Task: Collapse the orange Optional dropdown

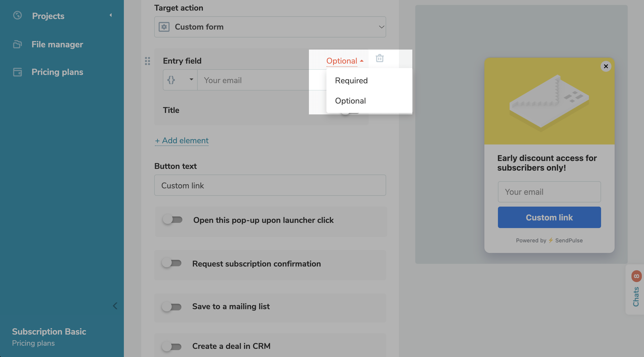Action: pos(344,61)
